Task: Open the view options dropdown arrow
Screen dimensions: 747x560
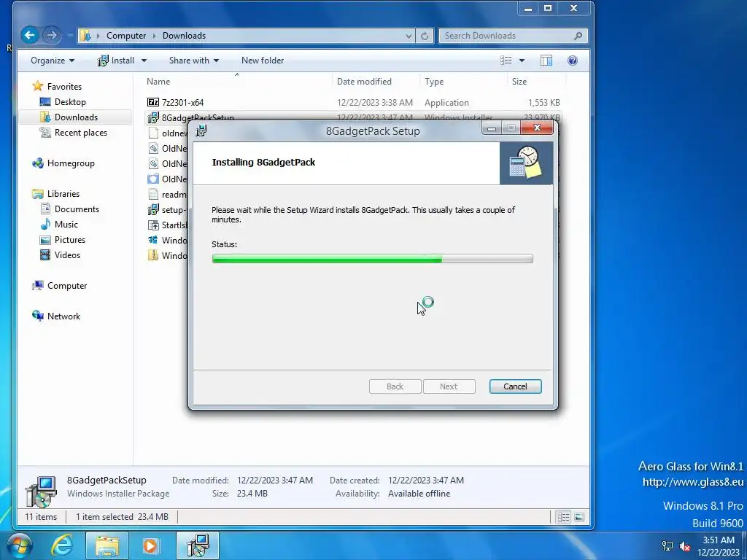Action: [x=522, y=61]
